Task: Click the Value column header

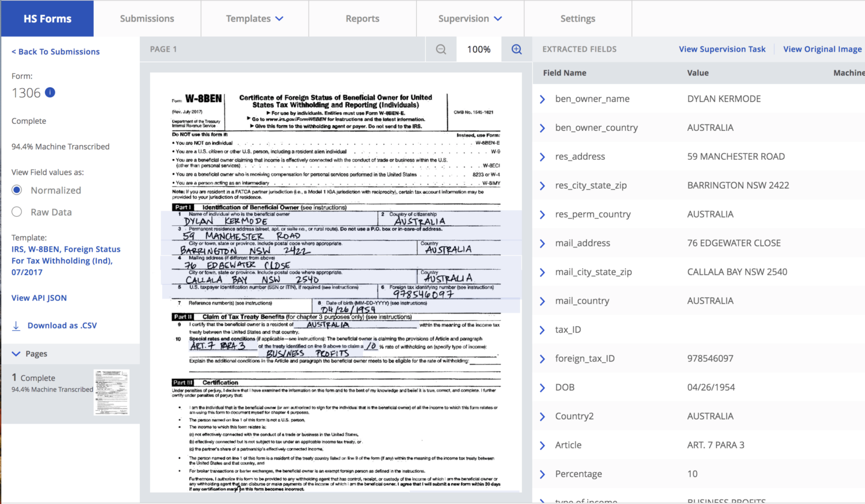Action: [698, 73]
